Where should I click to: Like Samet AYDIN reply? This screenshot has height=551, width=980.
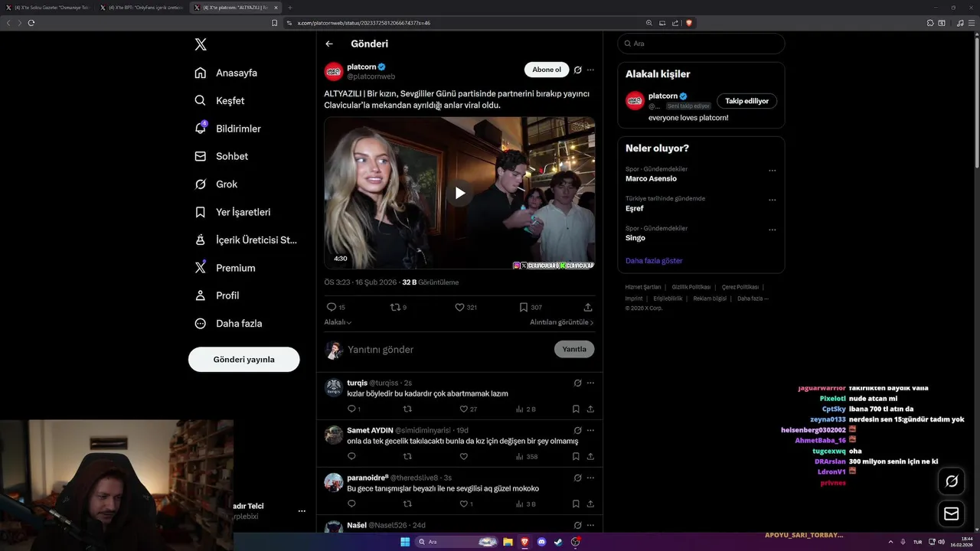pyautogui.click(x=463, y=456)
